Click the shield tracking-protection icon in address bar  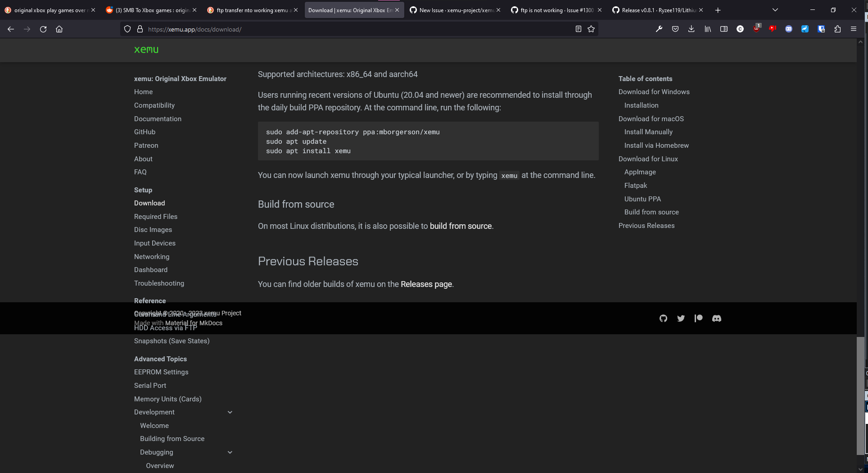(127, 29)
